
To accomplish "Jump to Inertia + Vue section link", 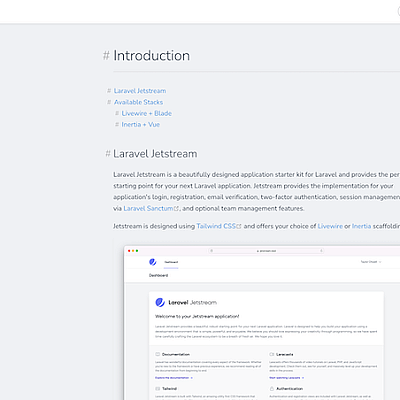I will point(141,124).
